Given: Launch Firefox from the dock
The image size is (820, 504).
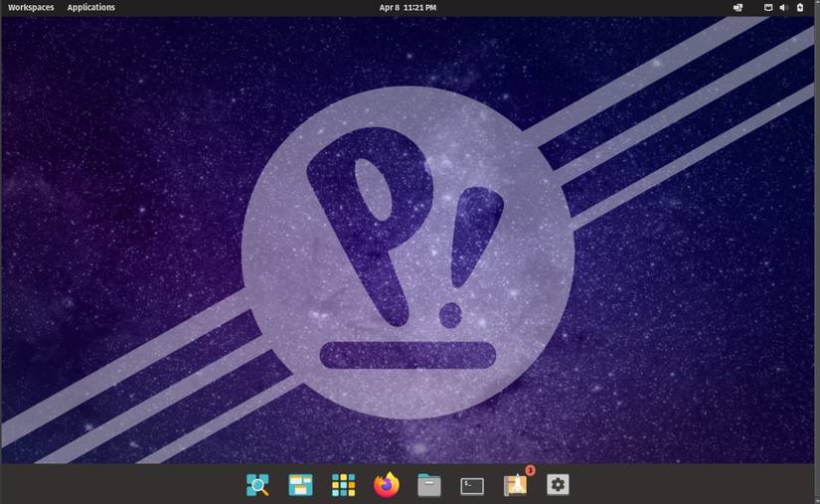Looking at the screenshot, I should 387,485.
